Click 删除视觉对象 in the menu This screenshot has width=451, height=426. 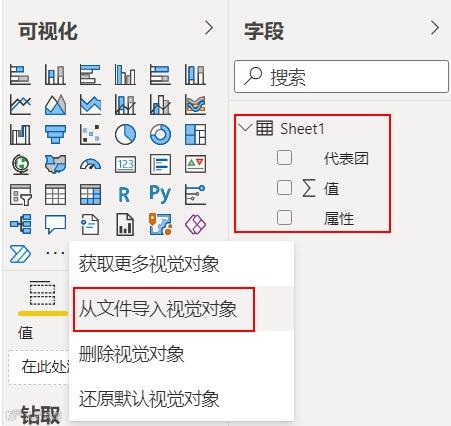pos(131,354)
